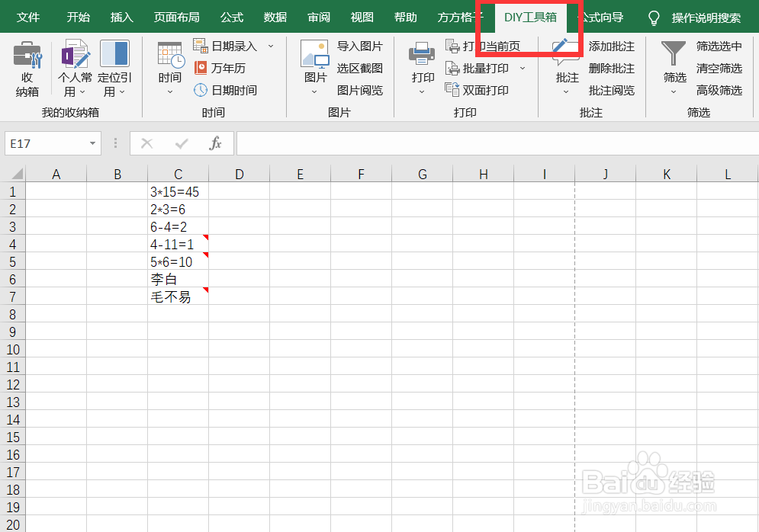Viewport: 759px width, 532px height.
Task: Click 批注阅览 button
Action: click(611, 90)
